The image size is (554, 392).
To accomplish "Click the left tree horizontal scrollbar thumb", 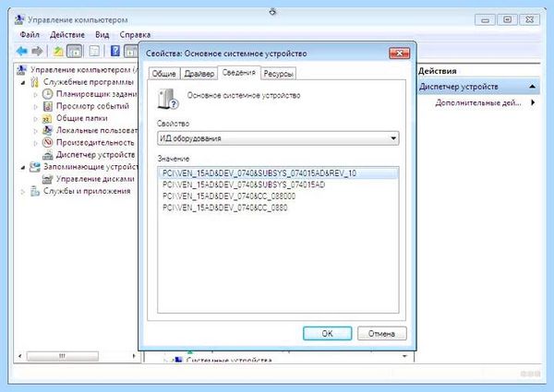I will [63, 356].
